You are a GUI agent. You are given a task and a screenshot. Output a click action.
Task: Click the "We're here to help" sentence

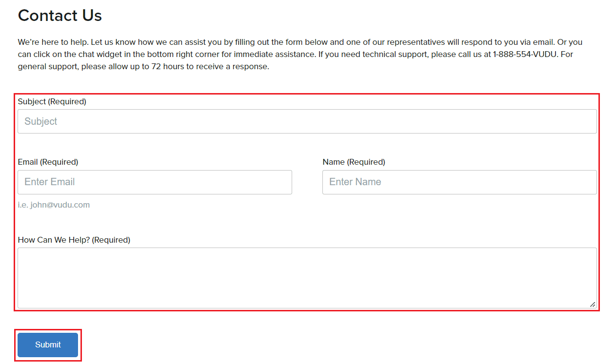53,42
